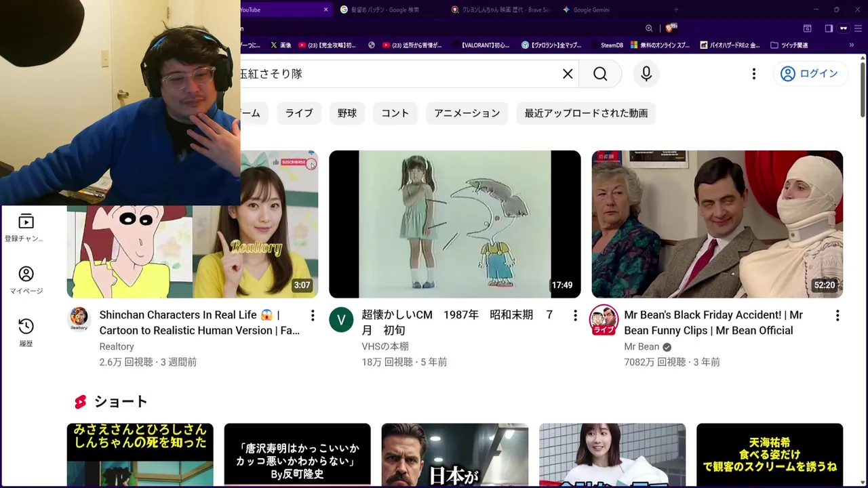Open the short showing a woman outside a building
Screen dimensions: 868x488
[x=612, y=455]
